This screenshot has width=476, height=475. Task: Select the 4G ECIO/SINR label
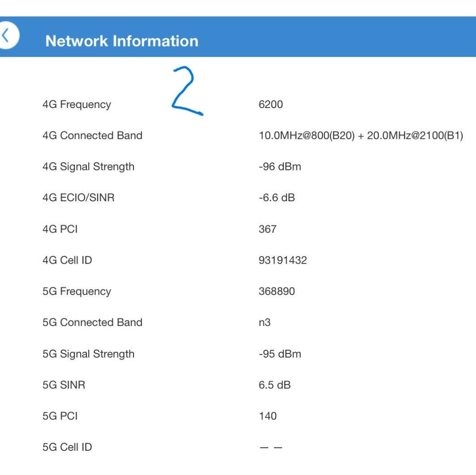click(78, 198)
